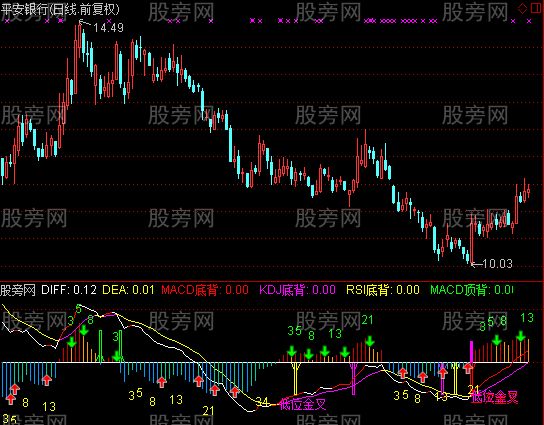Select the DEA: 0.01 indicator value
This screenshot has height=425, width=544.
[128, 290]
